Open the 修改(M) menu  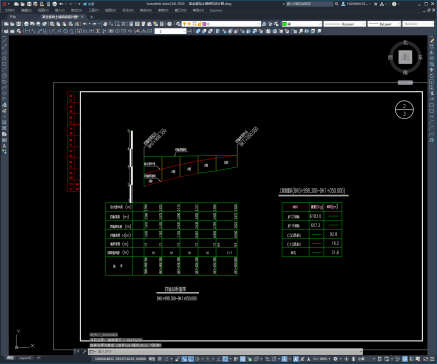146,10
